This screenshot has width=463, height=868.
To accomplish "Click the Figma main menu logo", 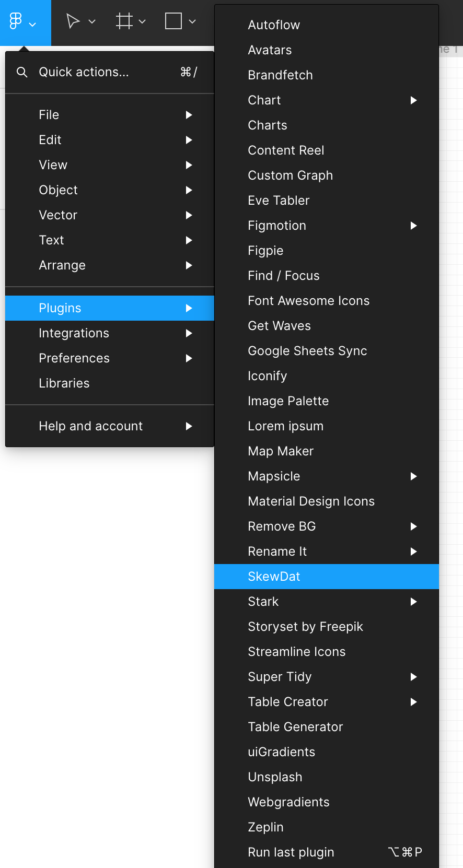I will point(16,21).
